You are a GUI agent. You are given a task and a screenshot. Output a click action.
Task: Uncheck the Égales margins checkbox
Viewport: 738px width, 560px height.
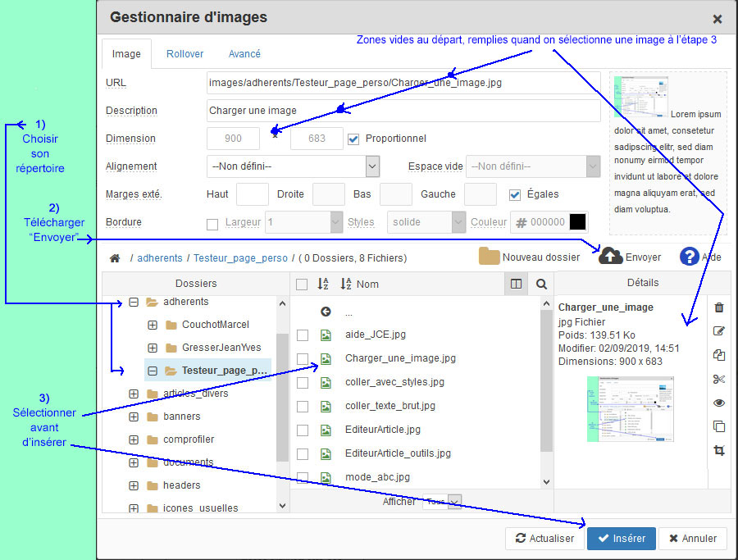(515, 194)
